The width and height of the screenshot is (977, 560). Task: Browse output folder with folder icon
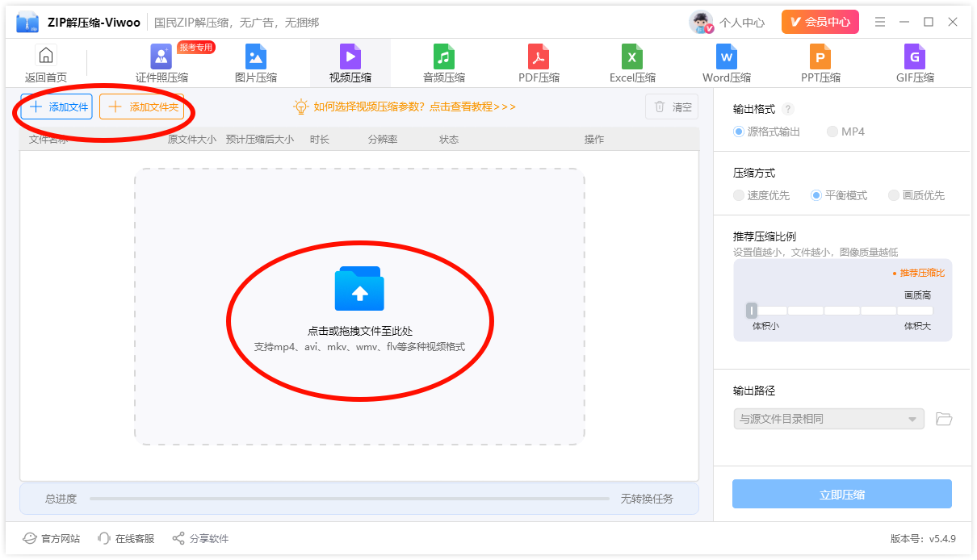tap(944, 419)
